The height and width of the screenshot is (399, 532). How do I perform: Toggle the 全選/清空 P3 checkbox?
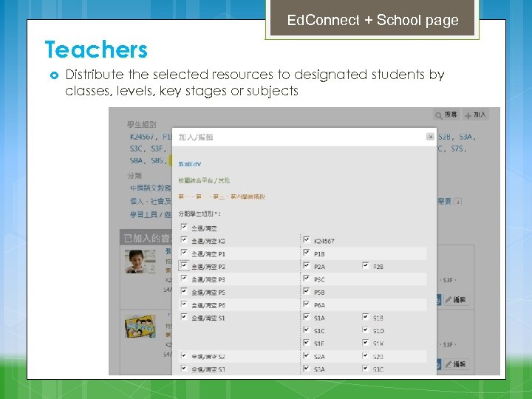(184, 279)
